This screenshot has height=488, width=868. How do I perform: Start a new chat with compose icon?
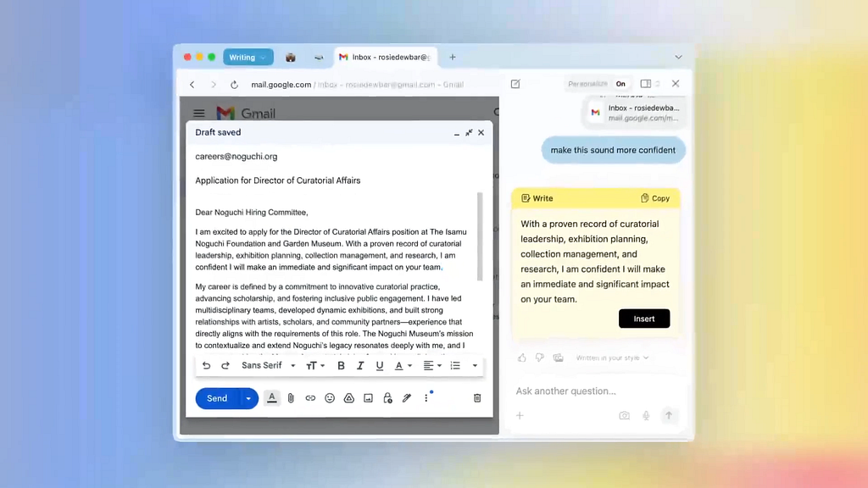tap(515, 84)
